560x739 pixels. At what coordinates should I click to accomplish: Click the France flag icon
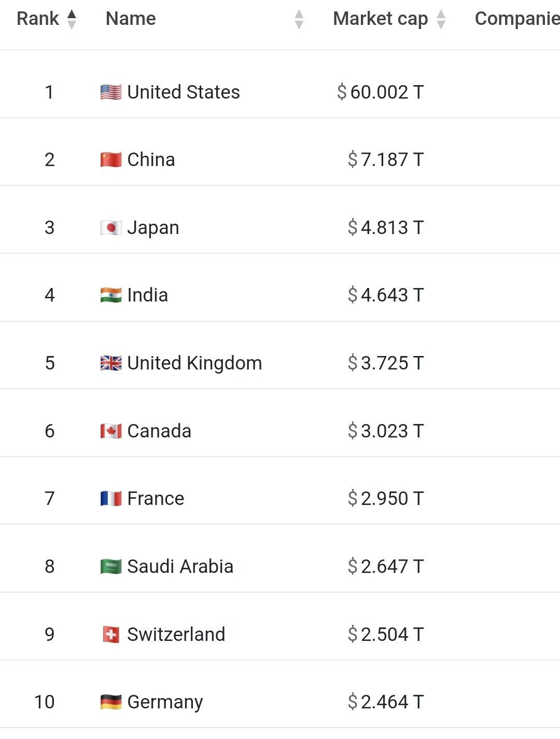coord(111,499)
